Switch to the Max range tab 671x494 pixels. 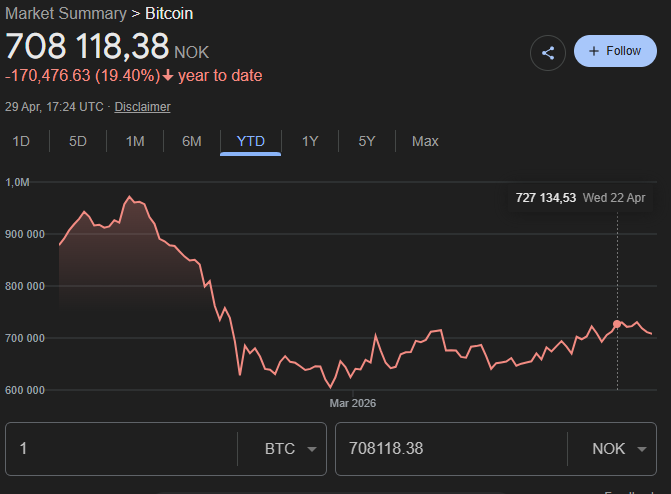coord(425,141)
